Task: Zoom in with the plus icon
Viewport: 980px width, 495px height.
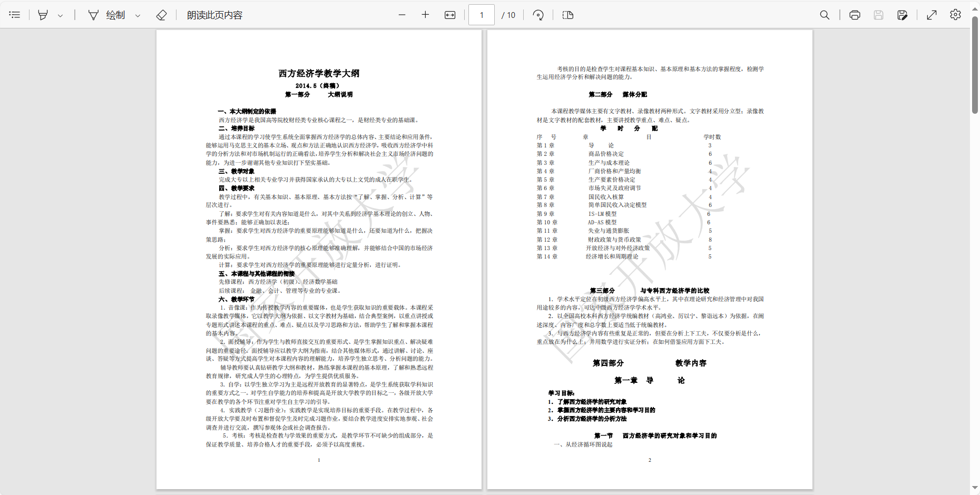Action: tap(425, 15)
